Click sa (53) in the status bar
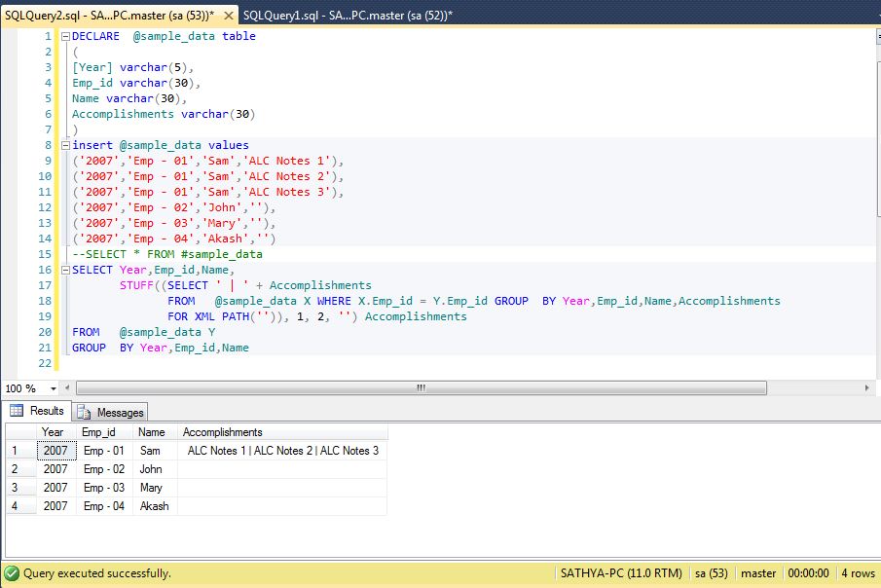 (x=712, y=573)
